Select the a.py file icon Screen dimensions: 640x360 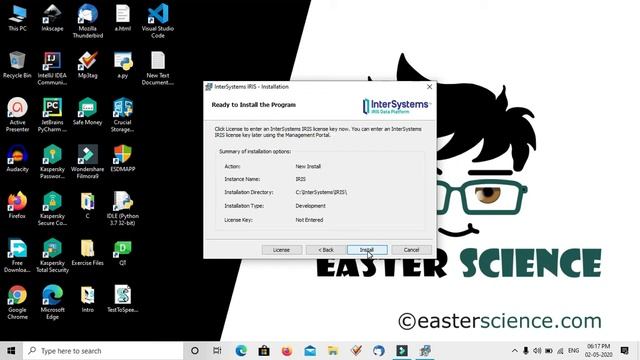point(122,65)
